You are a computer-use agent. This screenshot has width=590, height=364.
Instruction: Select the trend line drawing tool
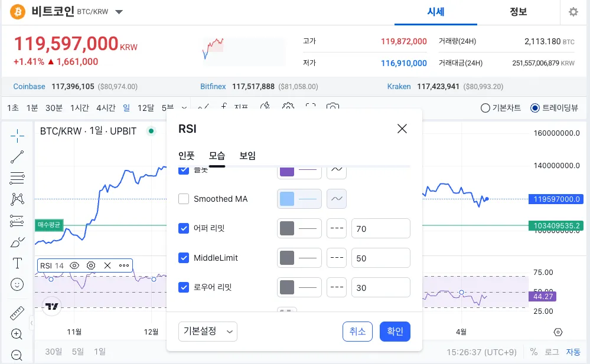[17, 157]
